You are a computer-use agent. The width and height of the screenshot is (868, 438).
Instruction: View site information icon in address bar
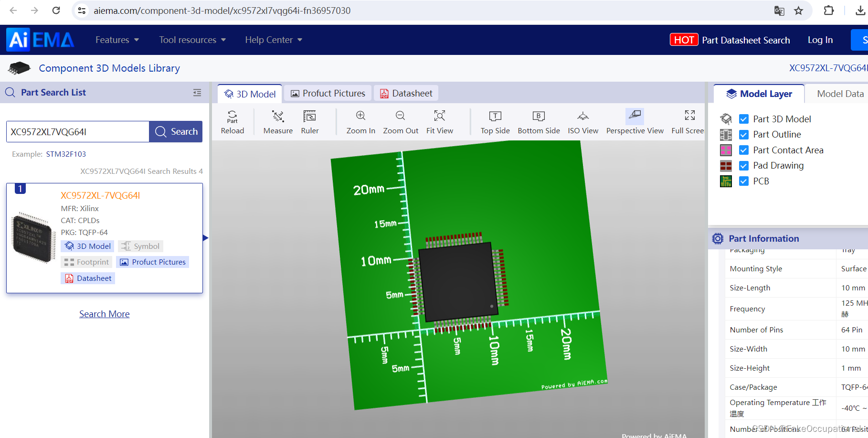click(82, 11)
